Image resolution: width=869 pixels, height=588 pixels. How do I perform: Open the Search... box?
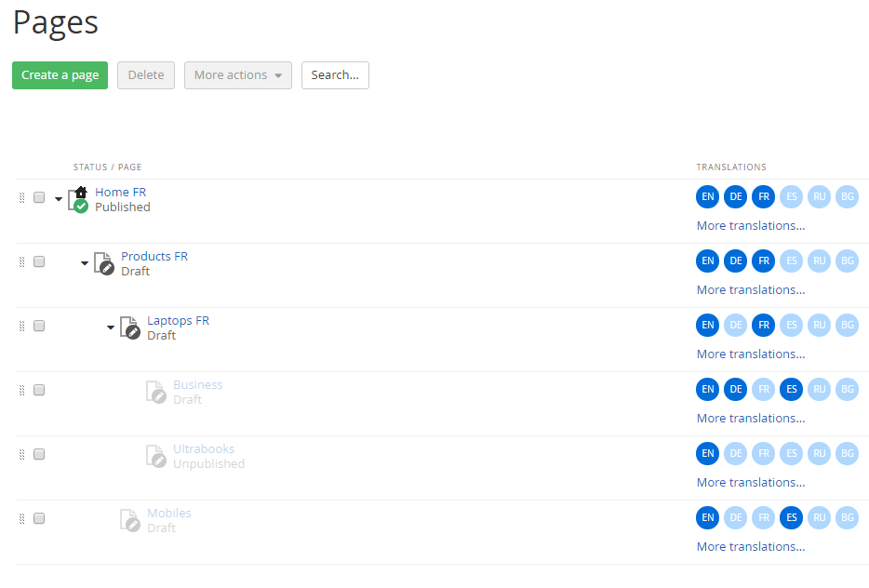(x=335, y=75)
